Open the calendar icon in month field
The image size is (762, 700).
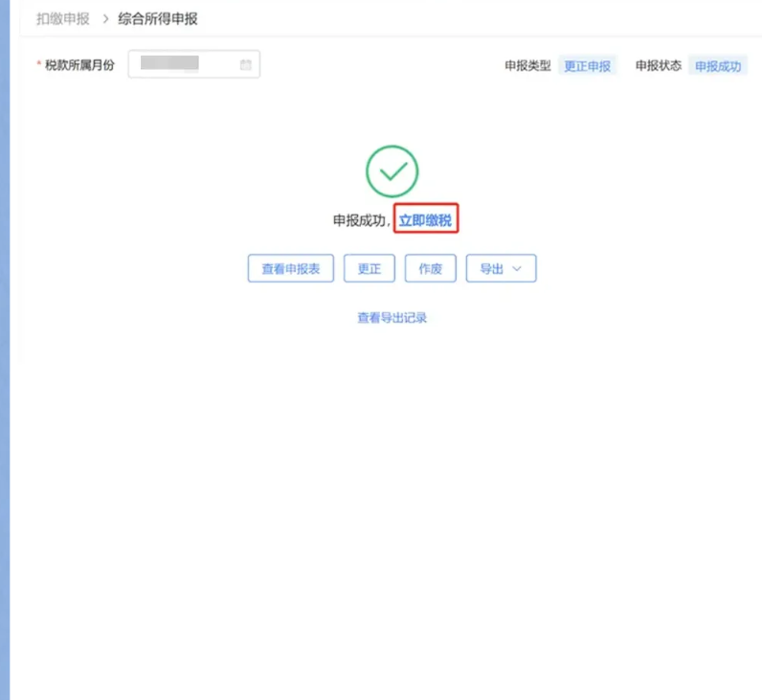pyautogui.click(x=246, y=65)
